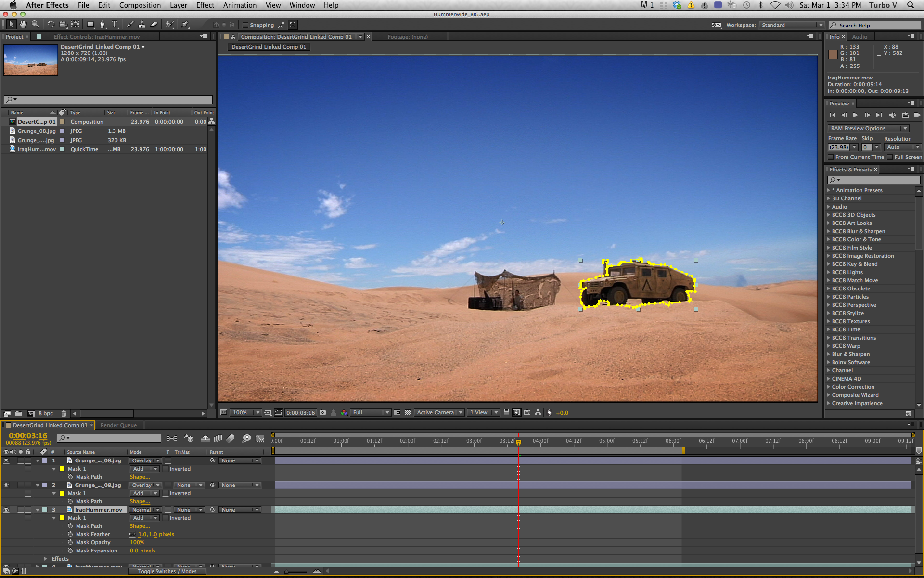This screenshot has width=924, height=578.
Task: Toggle hide shy layers switch
Action: [x=205, y=439]
